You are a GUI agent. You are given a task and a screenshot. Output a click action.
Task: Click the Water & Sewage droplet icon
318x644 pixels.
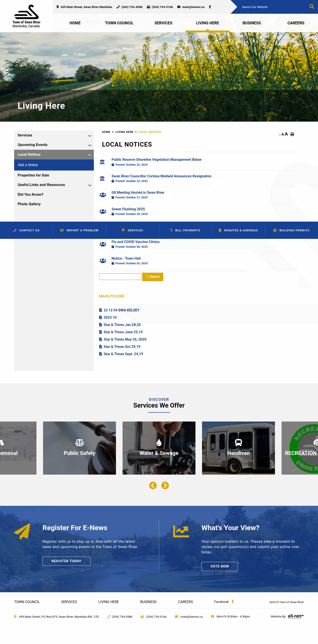(159, 443)
